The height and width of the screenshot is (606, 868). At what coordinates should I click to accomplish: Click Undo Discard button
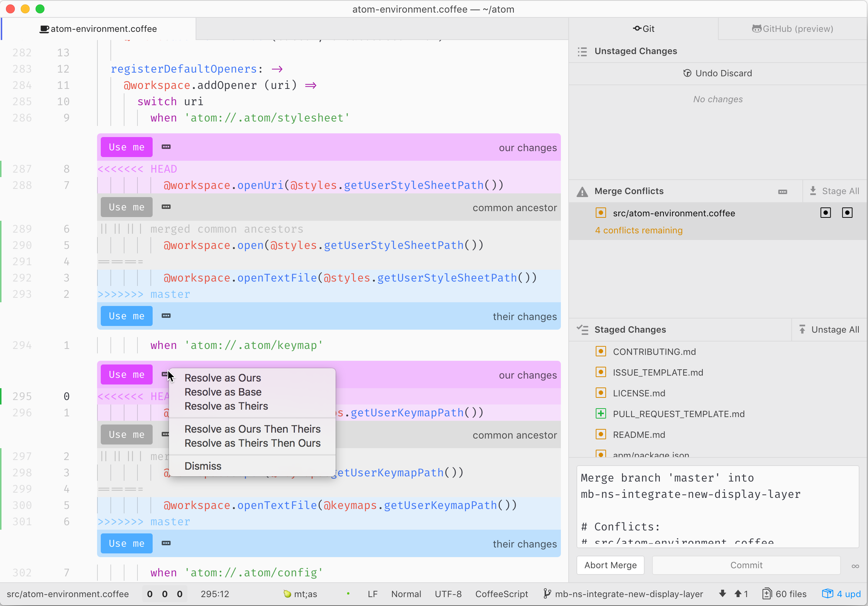tap(718, 73)
